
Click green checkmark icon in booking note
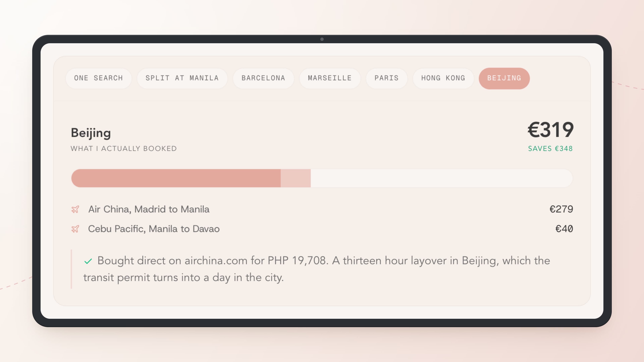click(88, 261)
